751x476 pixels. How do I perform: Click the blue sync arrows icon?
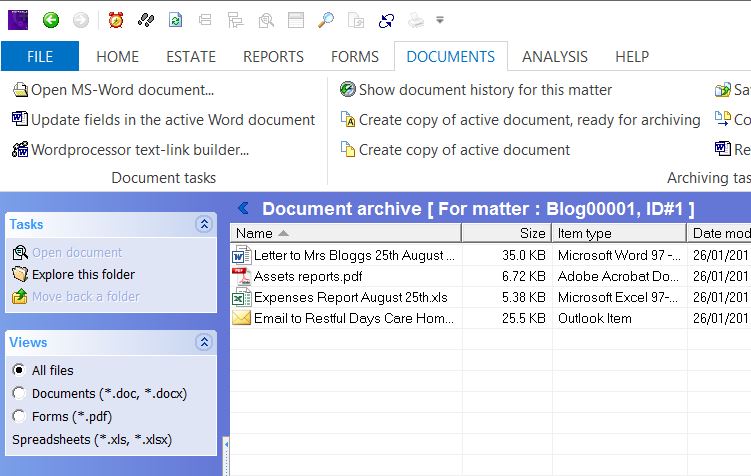[x=385, y=19]
